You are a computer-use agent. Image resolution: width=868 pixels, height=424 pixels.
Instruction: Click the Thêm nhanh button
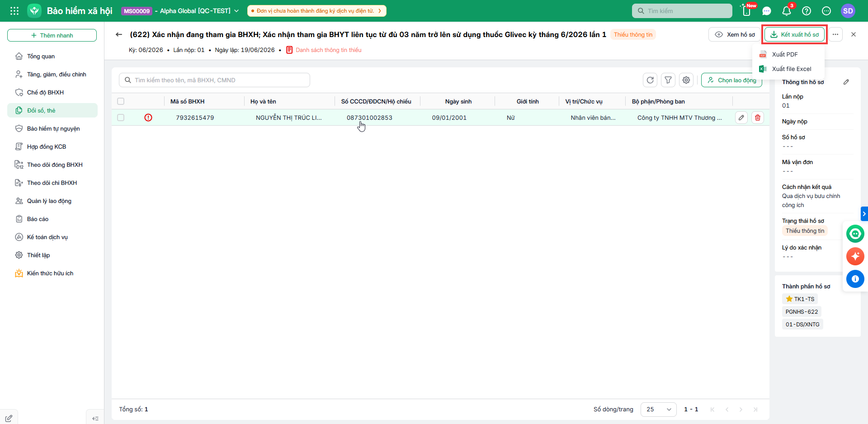point(52,35)
